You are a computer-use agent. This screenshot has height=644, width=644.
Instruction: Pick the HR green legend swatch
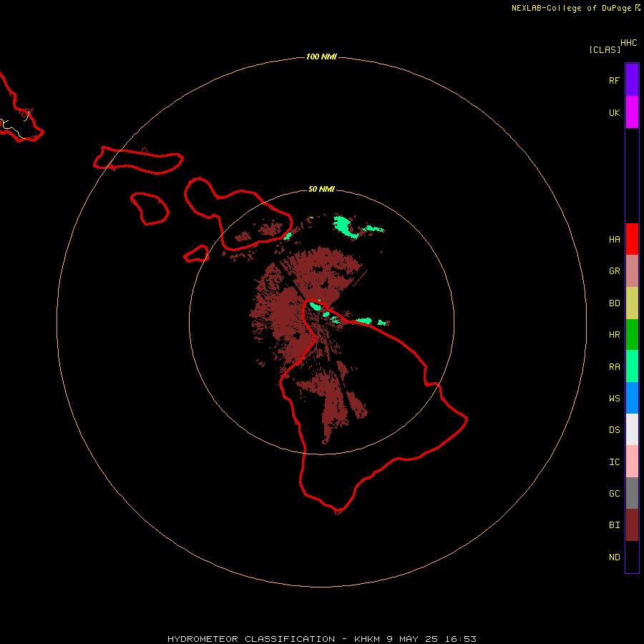point(632,335)
